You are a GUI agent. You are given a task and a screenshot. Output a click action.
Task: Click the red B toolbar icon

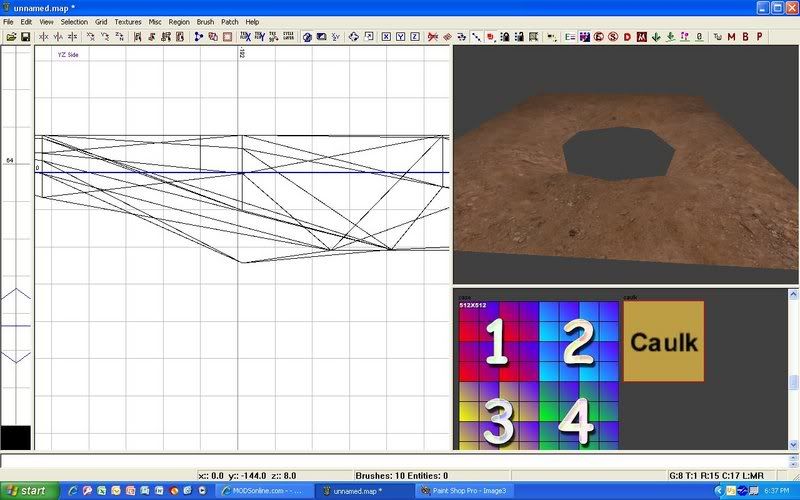pyautogui.click(x=746, y=37)
